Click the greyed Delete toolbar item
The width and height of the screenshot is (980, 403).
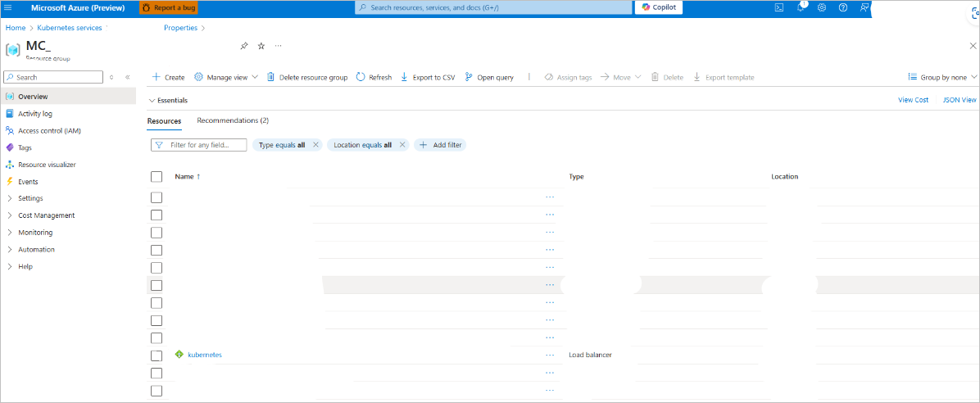(667, 78)
